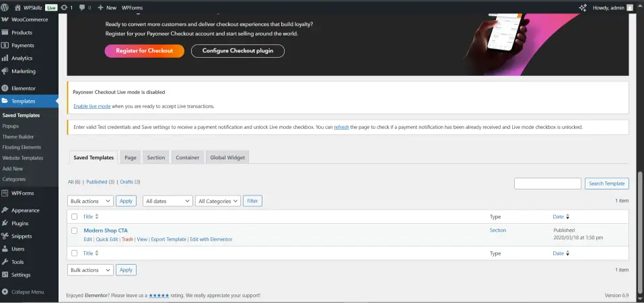Open the All dates dropdown
The height and width of the screenshot is (303, 644).
coord(168,201)
